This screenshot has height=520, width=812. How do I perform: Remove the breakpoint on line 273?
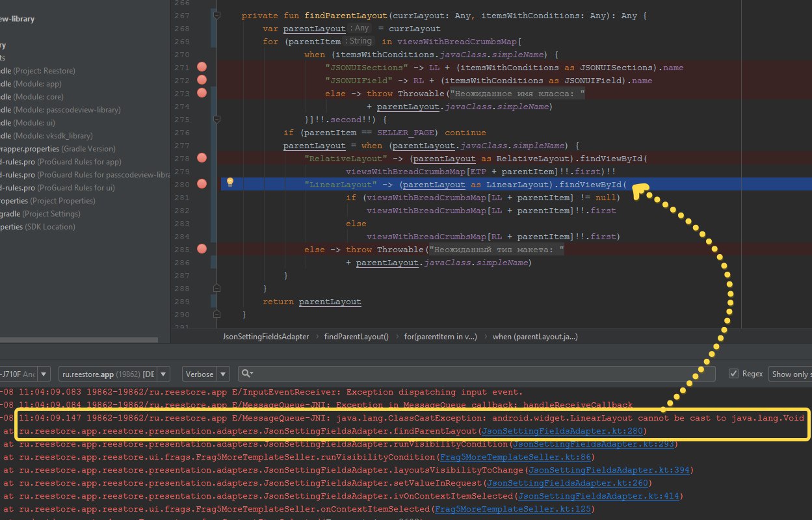202,93
